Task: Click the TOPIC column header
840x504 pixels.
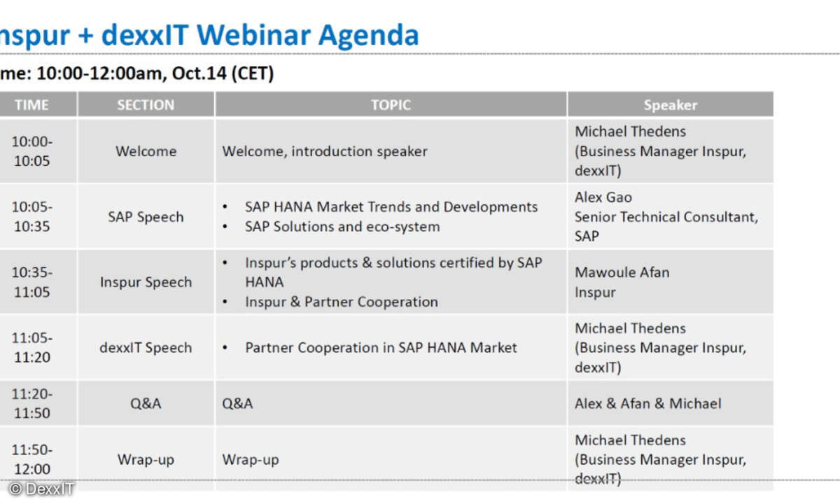Action: coord(391,104)
